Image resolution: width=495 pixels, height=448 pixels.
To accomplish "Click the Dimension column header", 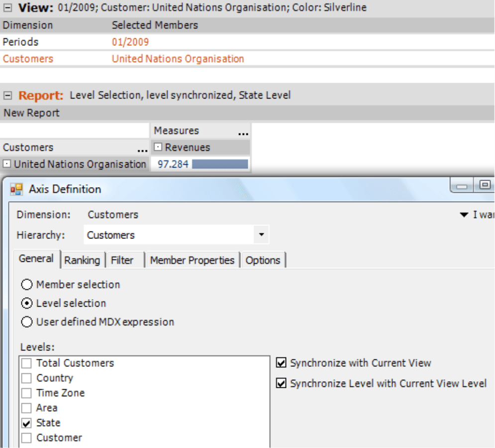I will (x=28, y=25).
